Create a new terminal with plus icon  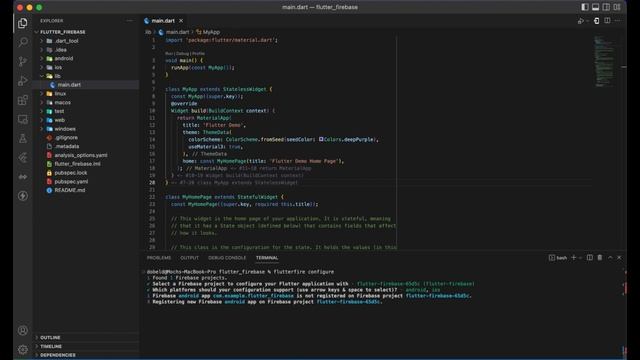573,258
